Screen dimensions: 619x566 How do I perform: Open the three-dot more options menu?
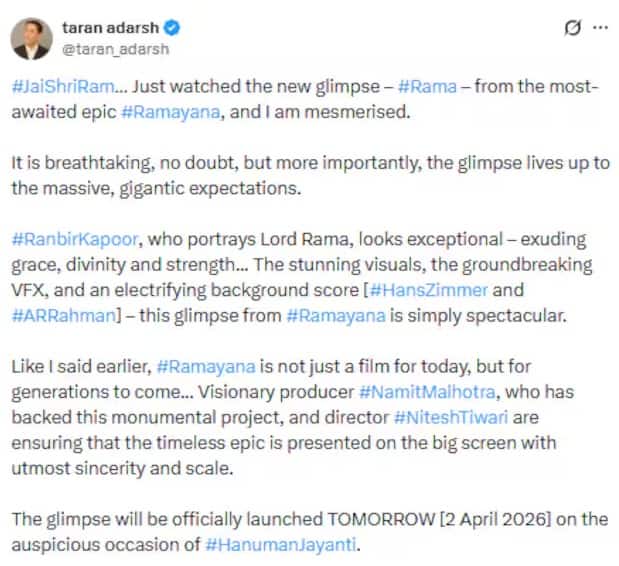coord(600,28)
